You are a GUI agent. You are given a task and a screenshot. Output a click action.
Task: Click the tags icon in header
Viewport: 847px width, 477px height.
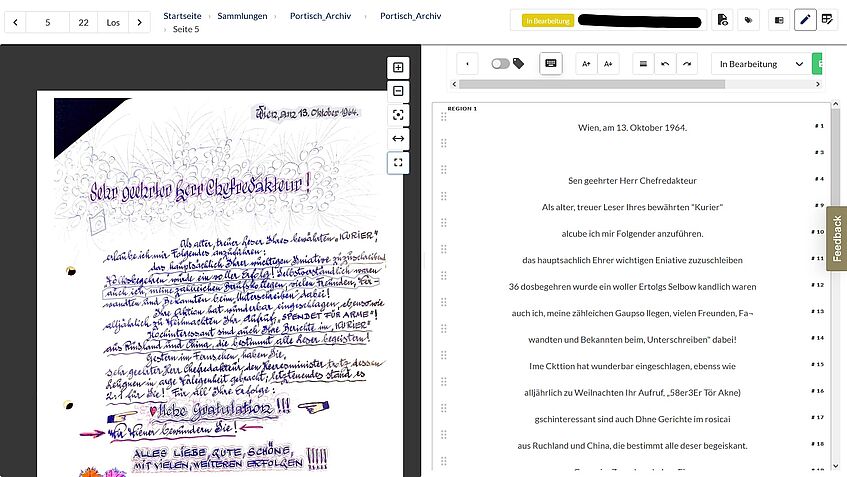(x=748, y=20)
